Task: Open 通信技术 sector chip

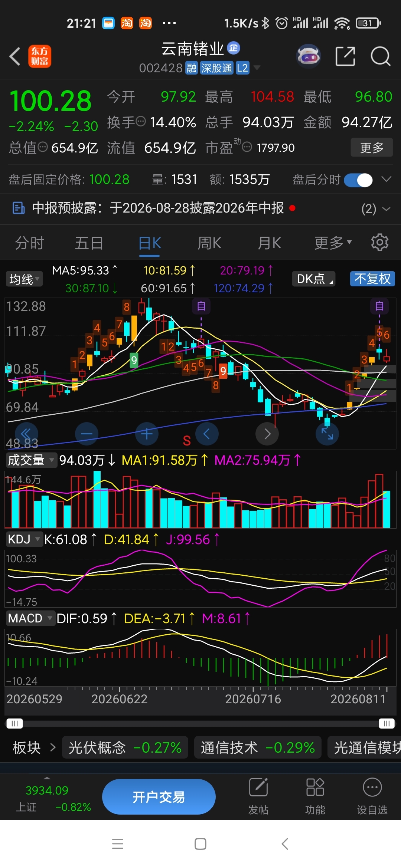Action: click(x=258, y=747)
